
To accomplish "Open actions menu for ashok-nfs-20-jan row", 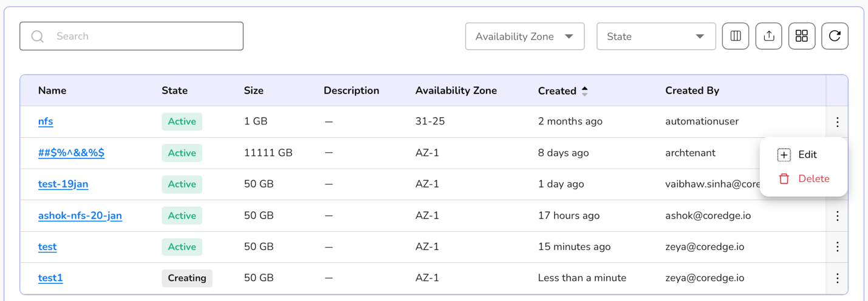I will [x=837, y=216].
